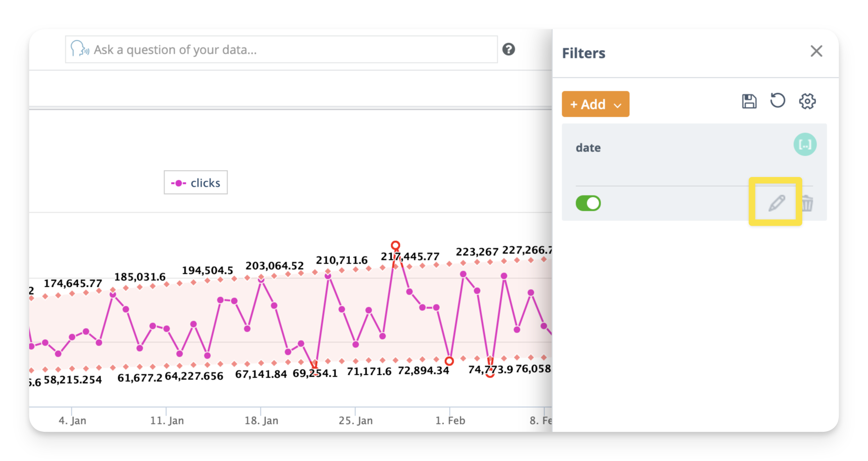The height and width of the screenshot is (461, 868).
Task: Focus the 'Ask a question of your data' field
Action: coord(287,50)
